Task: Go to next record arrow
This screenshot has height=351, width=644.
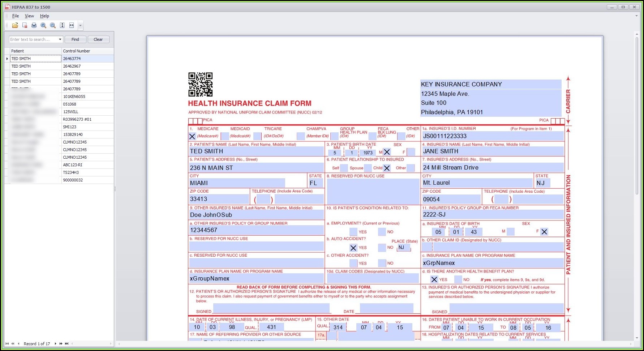Action: point(55,344)
